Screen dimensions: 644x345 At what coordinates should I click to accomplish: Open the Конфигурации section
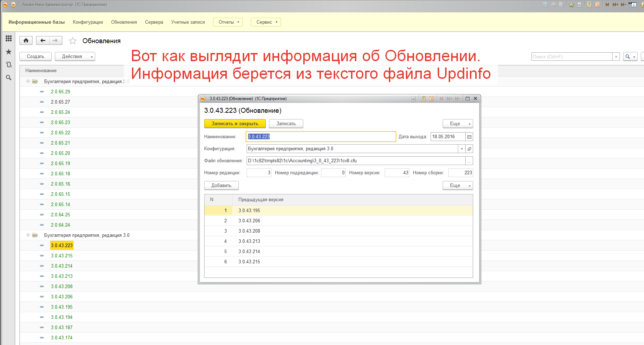point(88,22)
